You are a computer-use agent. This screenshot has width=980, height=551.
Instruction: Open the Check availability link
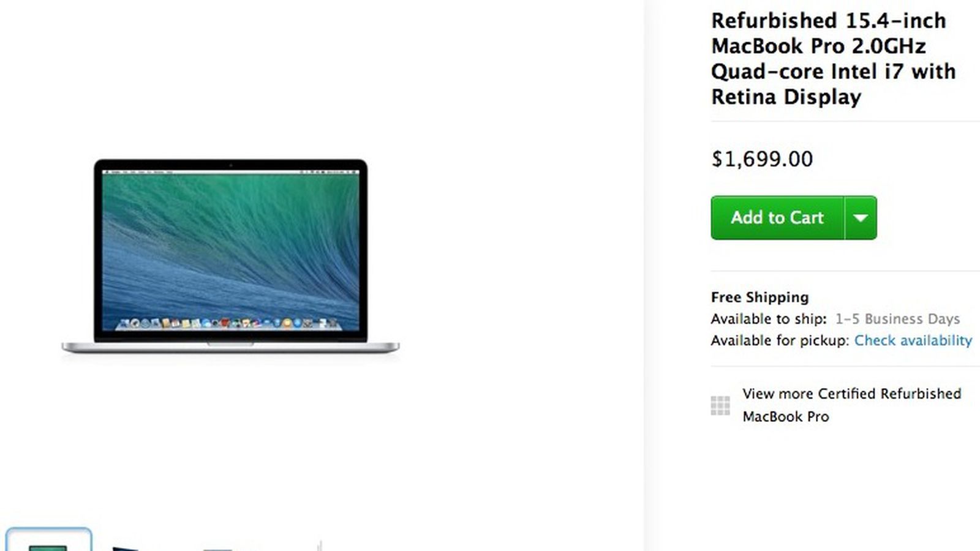(913, 340)
